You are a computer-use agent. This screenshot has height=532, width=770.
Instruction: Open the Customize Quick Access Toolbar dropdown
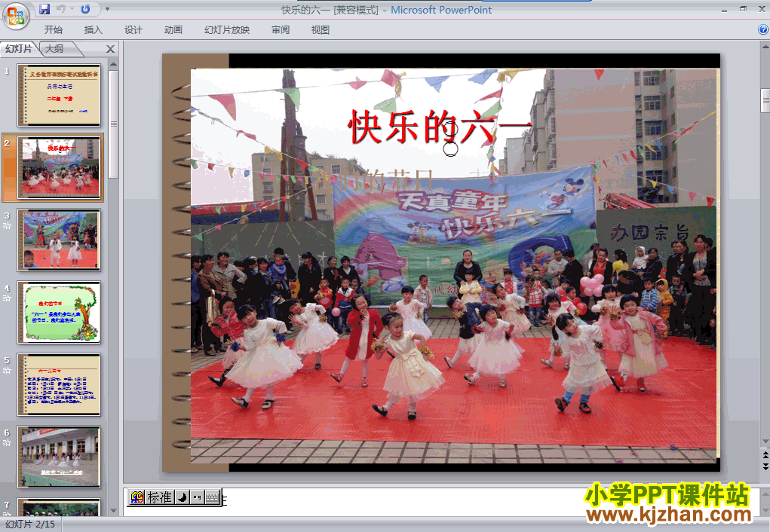click(x=107, y=9)
